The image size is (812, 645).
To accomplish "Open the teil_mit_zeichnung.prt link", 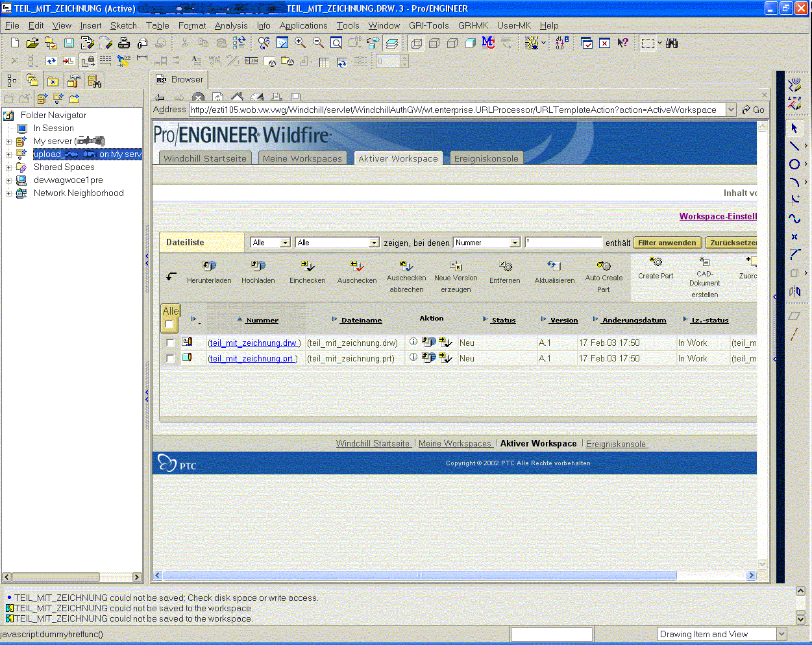I will (252, 358).
